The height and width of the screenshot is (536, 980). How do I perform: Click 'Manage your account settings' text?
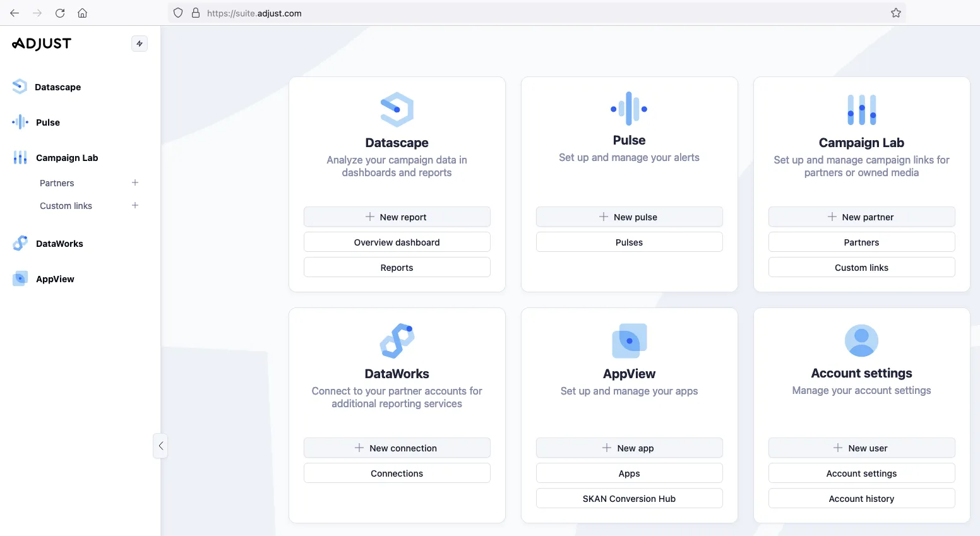[861, 390]
